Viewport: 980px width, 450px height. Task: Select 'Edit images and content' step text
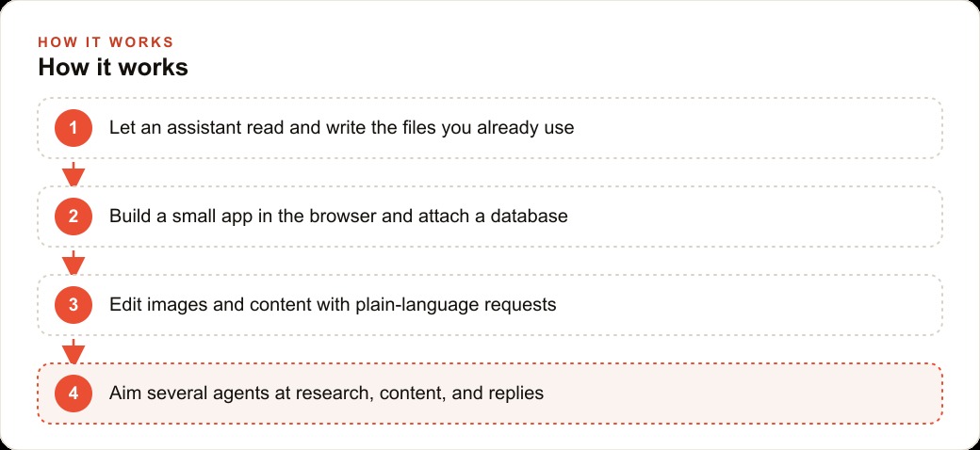334,305
